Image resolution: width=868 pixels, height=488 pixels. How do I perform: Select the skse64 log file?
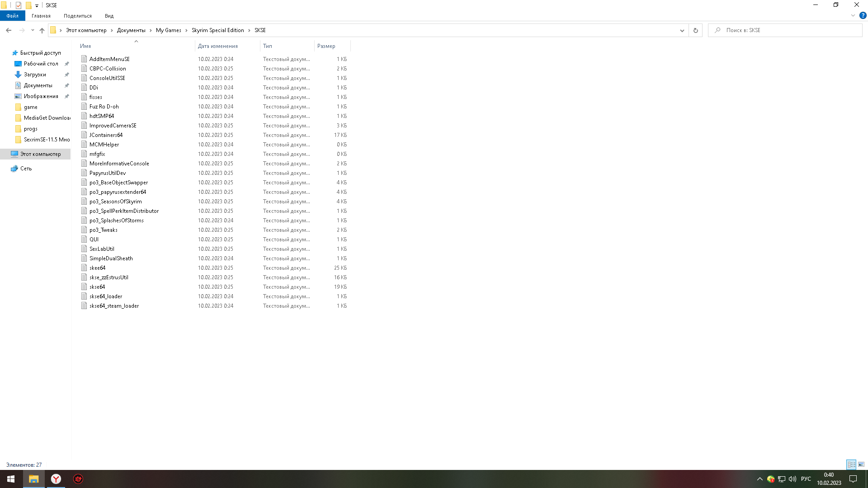(x=97, y=287)
